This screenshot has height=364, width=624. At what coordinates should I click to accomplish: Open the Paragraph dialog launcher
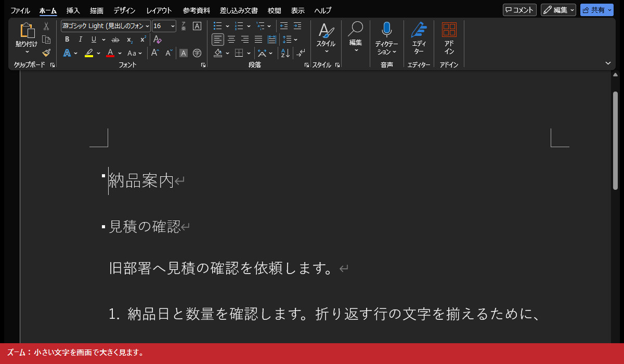(x=307, y=66)
